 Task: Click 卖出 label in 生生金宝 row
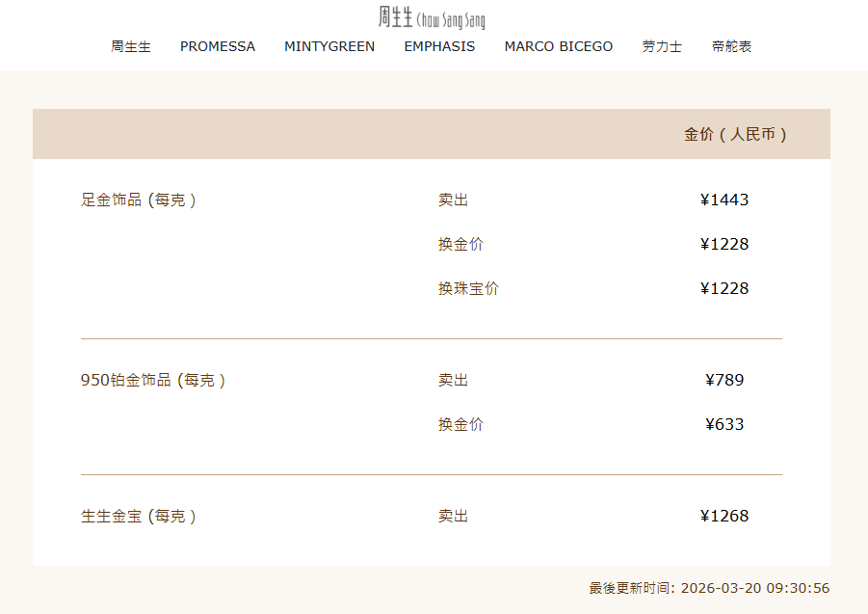coord(453,516)
